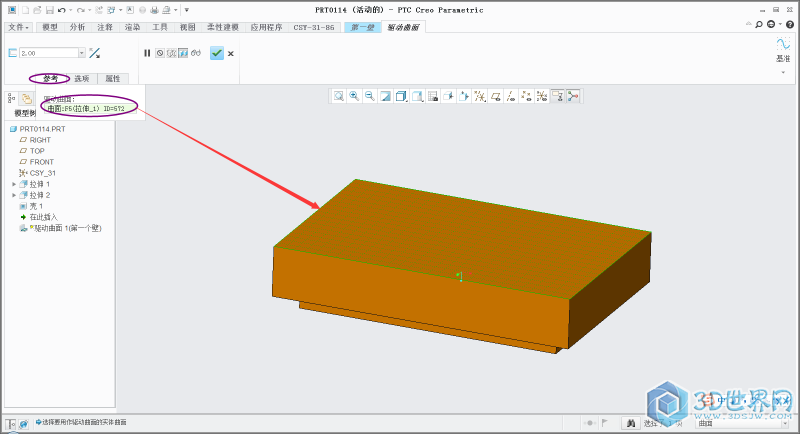
Task: Click the flip thickness direction icon
Action: (94, 53)
